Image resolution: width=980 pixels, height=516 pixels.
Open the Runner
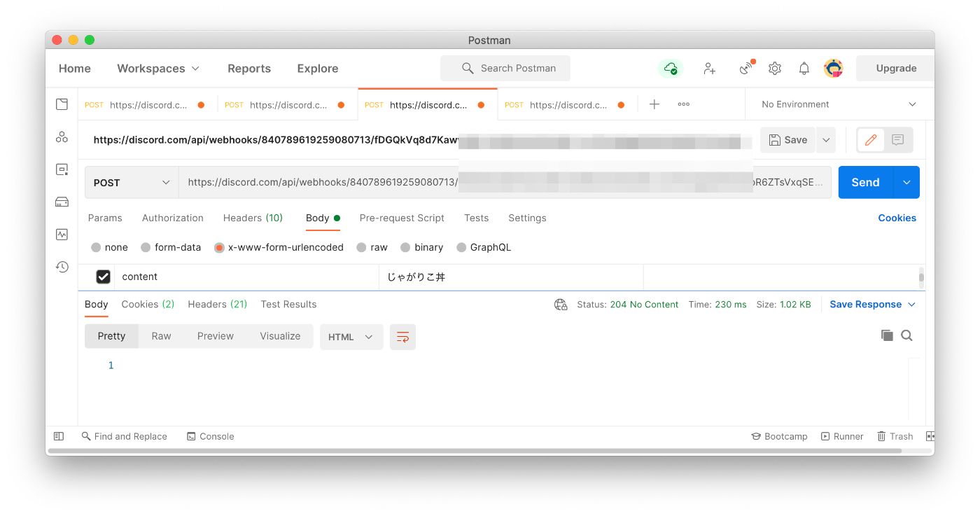(x=842, y=436)
